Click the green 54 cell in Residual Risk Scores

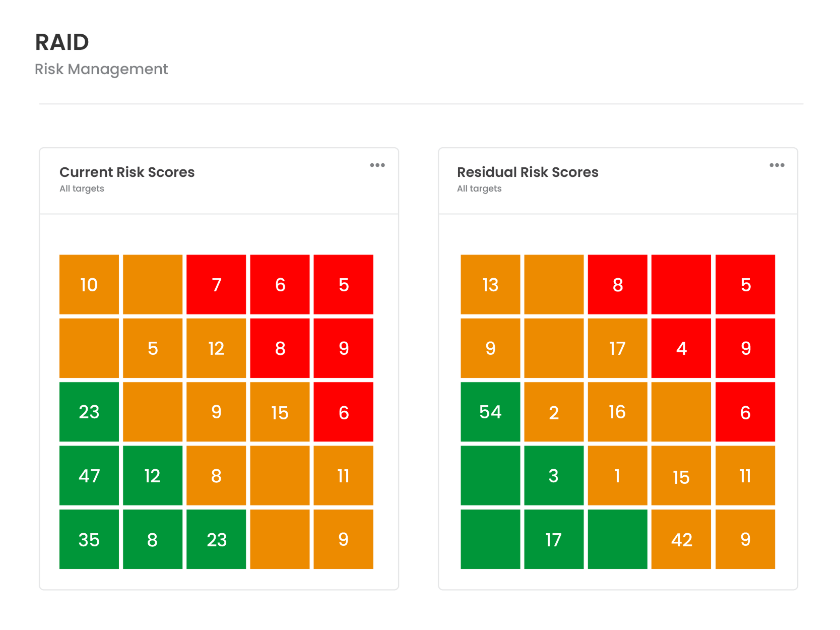(x=490, y=412)
